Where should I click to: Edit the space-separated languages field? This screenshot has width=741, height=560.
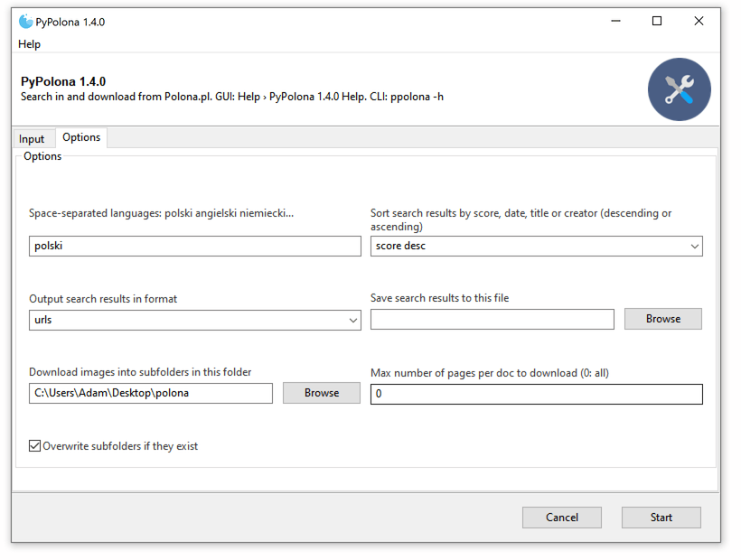click(194, 246)
